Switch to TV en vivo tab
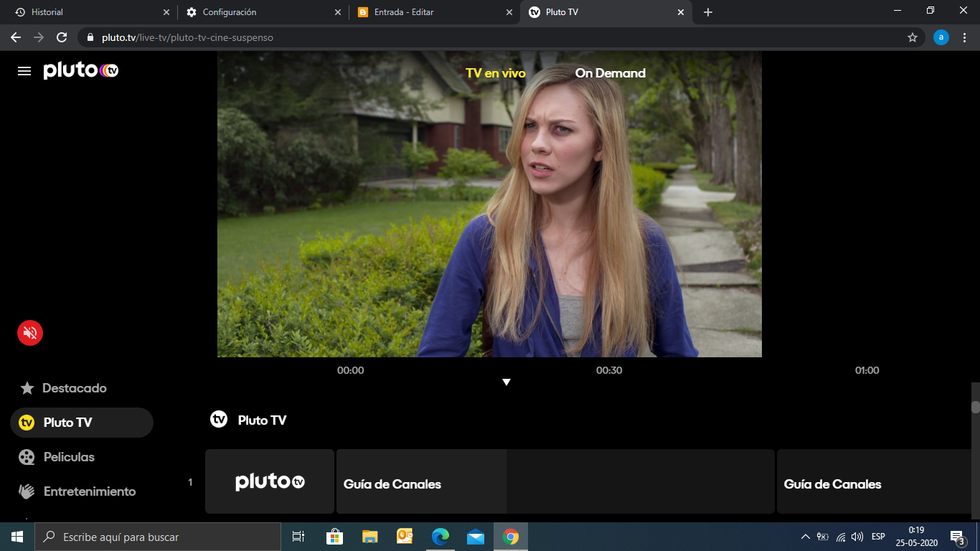The width and height of the screenshot is (980, 551). (496, 73)
